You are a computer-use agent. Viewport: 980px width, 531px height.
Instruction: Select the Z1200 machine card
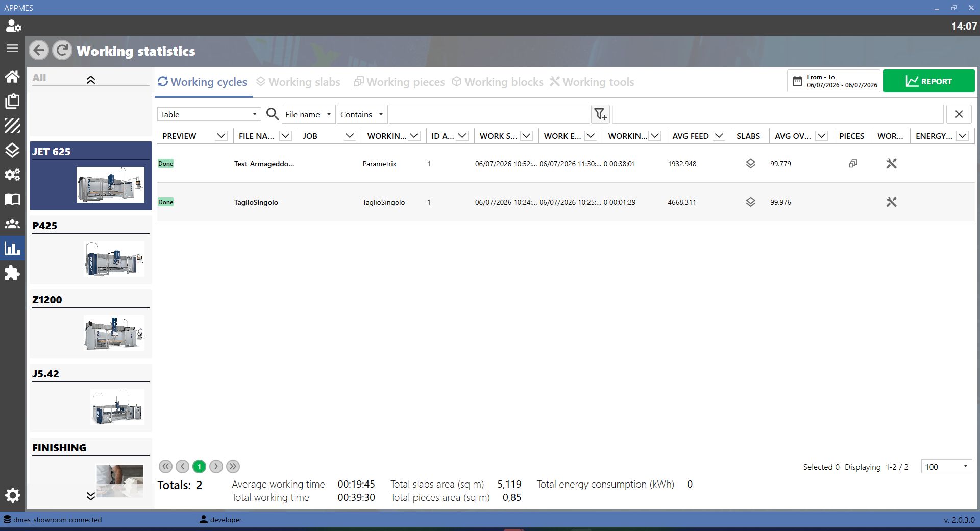pos(91,324)
